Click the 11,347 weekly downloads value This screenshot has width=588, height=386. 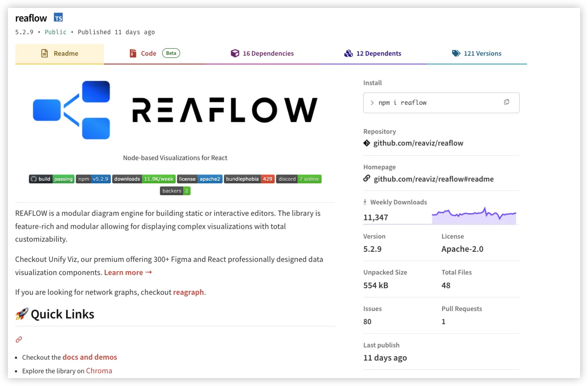tap(375, 217)
